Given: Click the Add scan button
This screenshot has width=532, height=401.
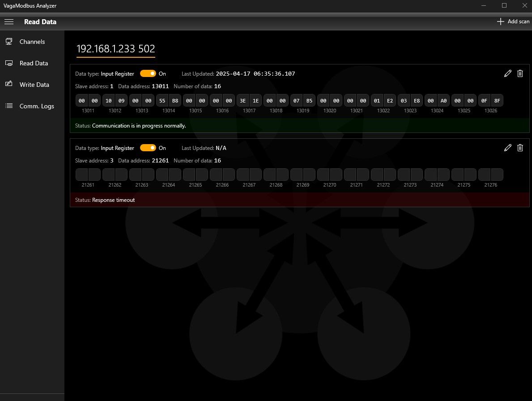Looking at the screenshot, I should tap(513, 21).
